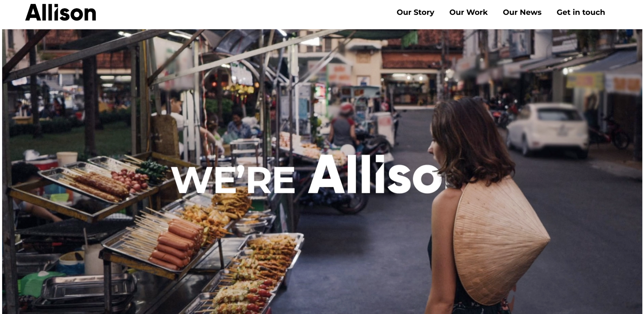Click the woman's brown hair in the photo
644x314 pixels.
473,141
